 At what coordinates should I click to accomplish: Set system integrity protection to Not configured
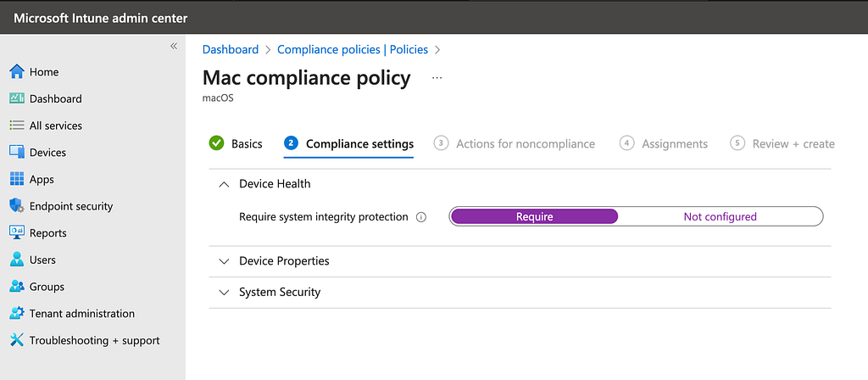coord(720,216)
